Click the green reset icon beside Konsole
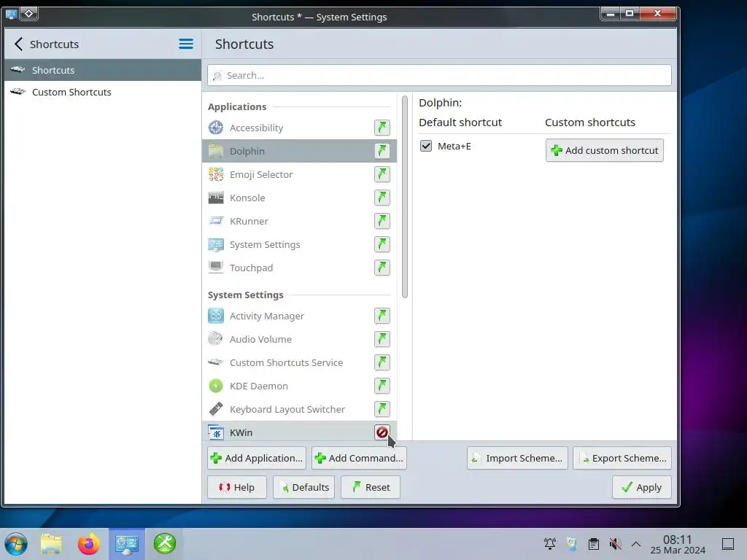This screenshot has height=560, width=747. [x=382, y=198]
